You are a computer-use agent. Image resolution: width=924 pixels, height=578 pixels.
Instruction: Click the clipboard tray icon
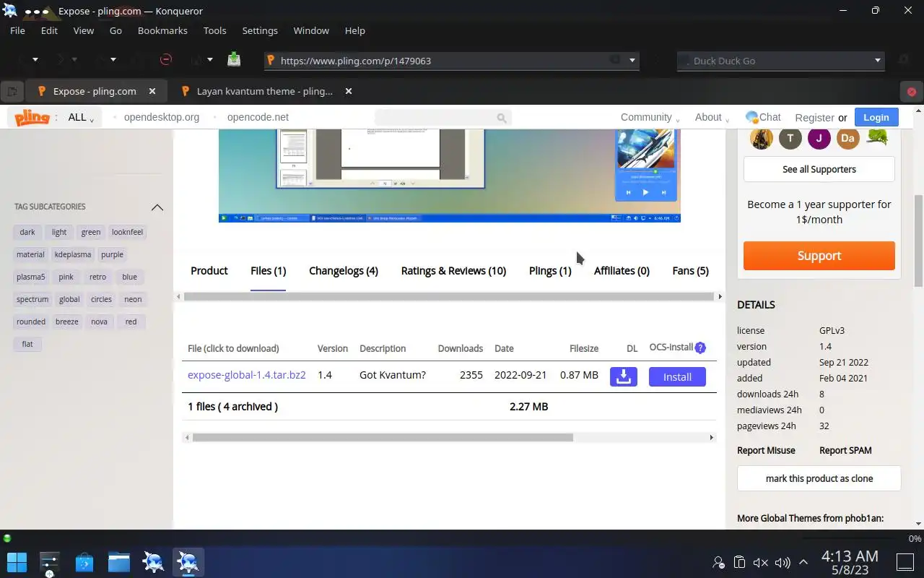tap(739, 562)
